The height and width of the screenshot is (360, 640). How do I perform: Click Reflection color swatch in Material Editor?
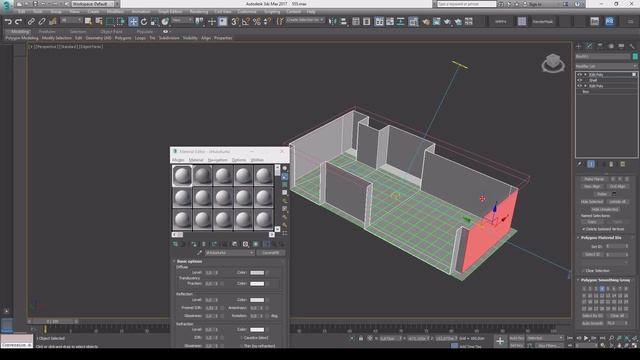pyautogui.click(x=257, y=300)
